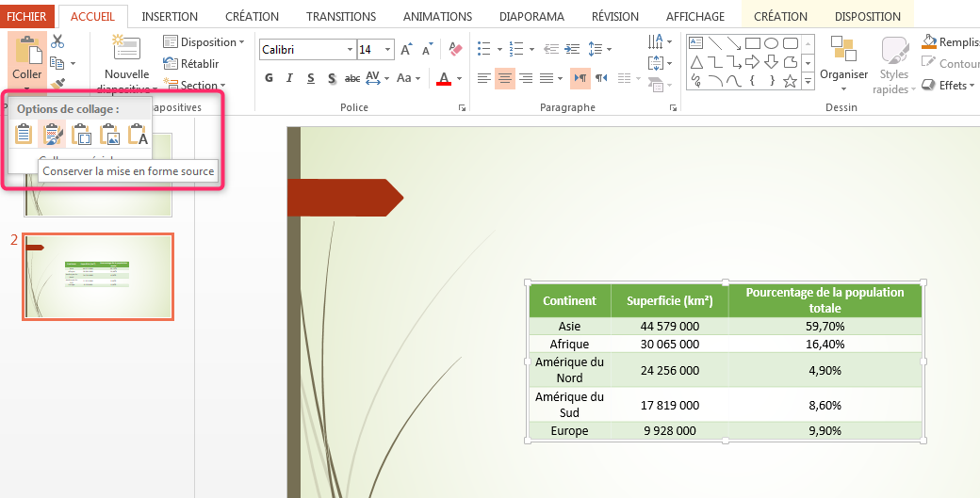
Task: Open the FICHIER tab
Action: [x=26, y=16]
